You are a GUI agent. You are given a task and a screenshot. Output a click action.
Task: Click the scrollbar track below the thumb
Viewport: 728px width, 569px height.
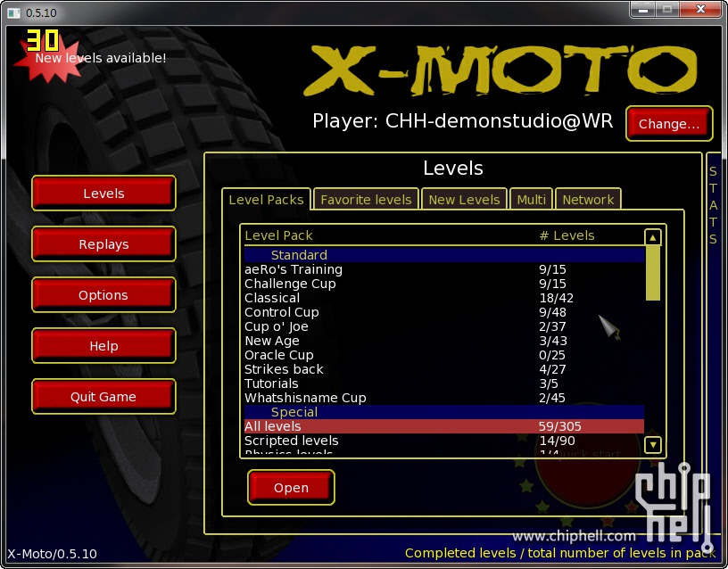point(653,368)
